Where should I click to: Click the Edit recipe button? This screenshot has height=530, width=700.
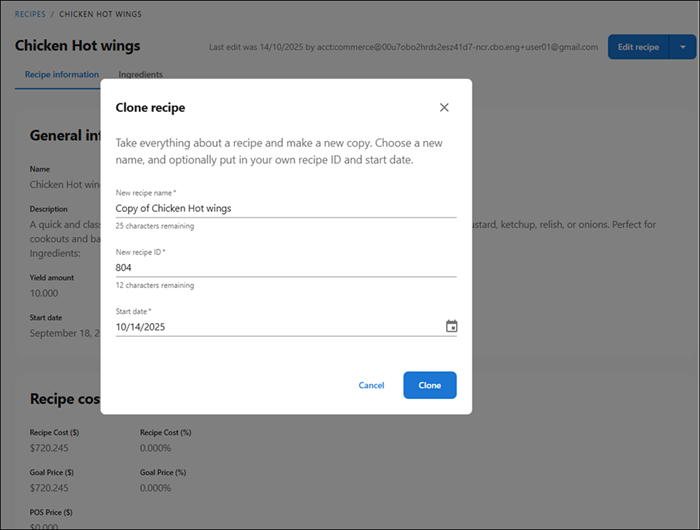pyautogui.click(x=638, y=47)
